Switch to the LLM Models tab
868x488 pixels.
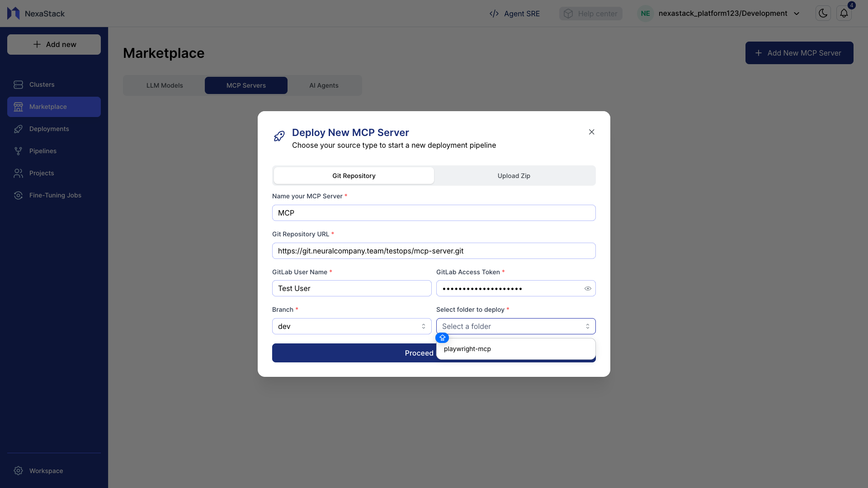(165, 85)
